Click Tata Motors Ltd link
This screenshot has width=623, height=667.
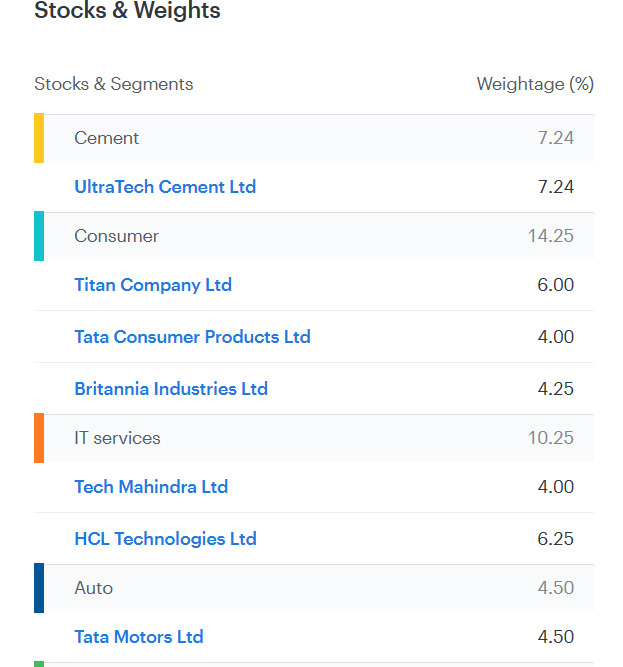coord(139,637)
